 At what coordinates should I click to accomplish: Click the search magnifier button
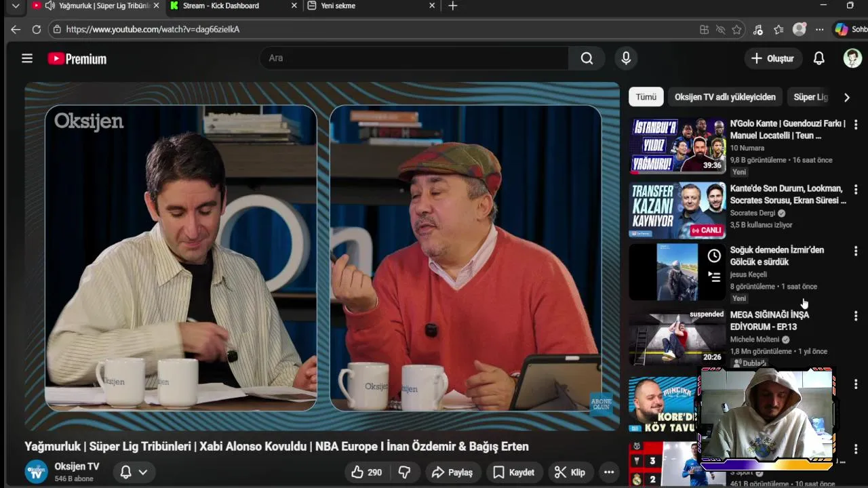[x=587, y=58]
